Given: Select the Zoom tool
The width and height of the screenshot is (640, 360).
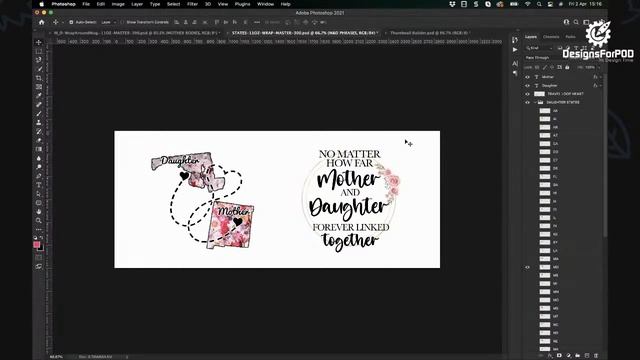Looking at the screenshot, I should click(39, 220).
